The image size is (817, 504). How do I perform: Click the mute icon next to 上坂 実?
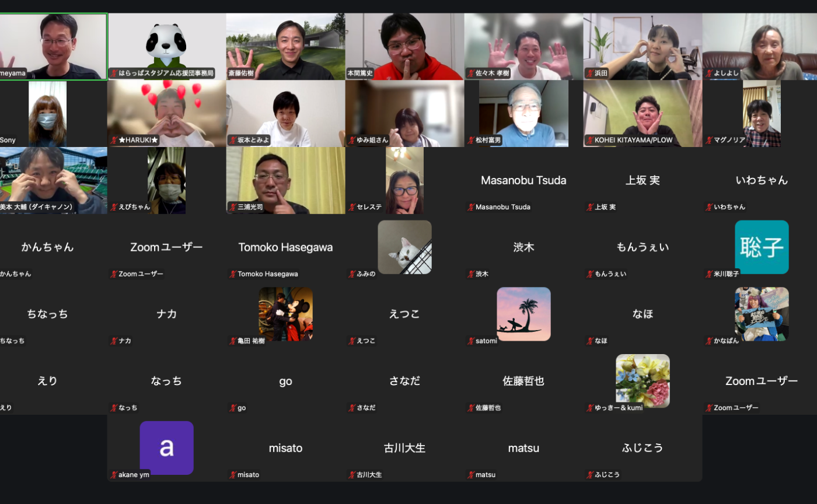(x=589, y=206)
